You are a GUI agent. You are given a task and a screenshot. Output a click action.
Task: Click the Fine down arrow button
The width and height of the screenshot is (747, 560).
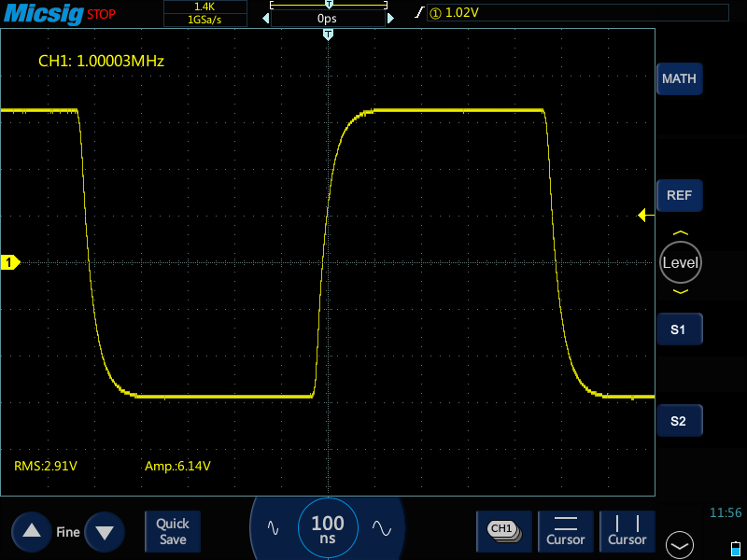[x=104, y=533]
